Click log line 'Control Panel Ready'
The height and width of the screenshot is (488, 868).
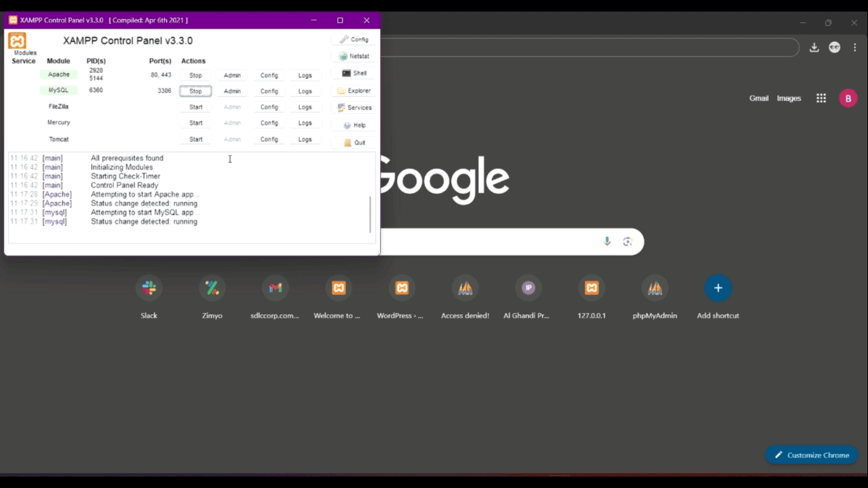click(125, 186)
